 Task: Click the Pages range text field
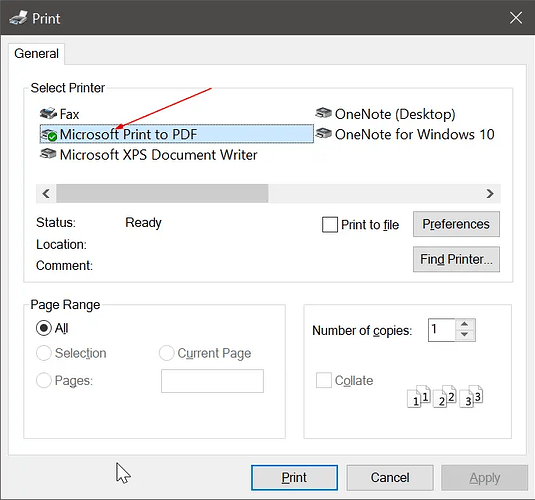coord(212,381)
